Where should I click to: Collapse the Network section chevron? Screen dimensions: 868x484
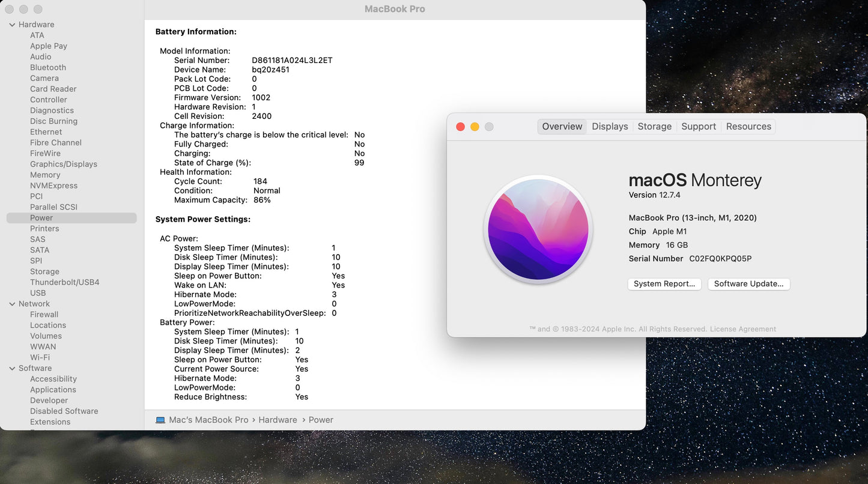(12, 304)
